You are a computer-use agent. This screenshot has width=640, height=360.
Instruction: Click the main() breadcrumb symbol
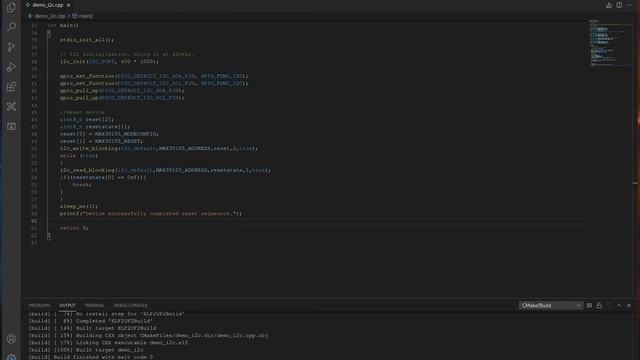(83, 16)
